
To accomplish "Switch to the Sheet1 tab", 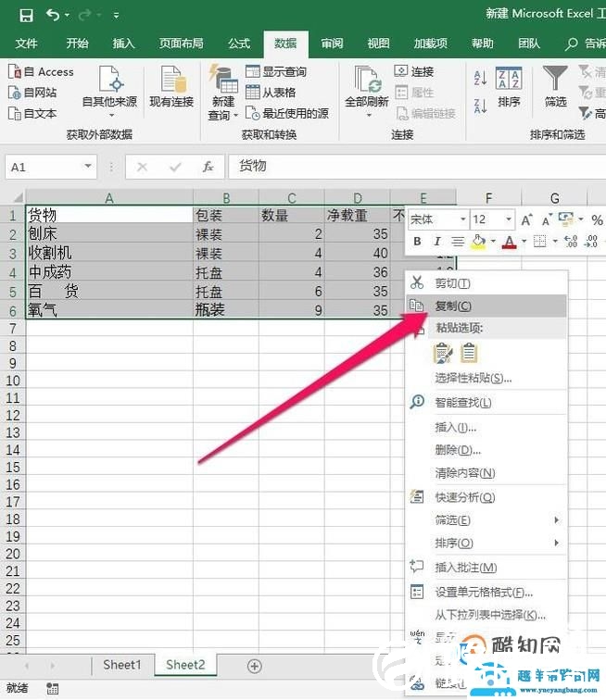I will point(122,665).
